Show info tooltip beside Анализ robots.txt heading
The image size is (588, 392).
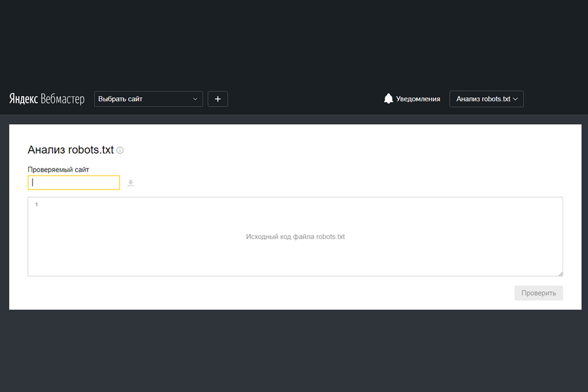coord(120,150)
